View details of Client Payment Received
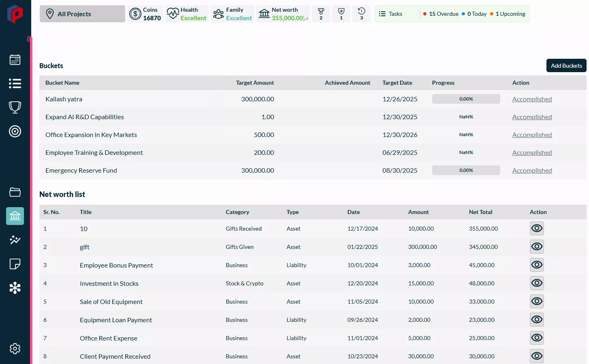 pos(537,356)
